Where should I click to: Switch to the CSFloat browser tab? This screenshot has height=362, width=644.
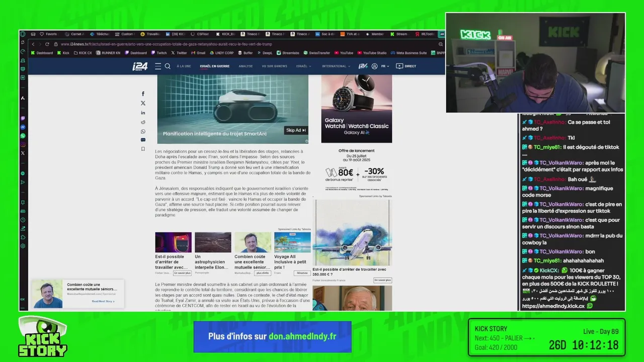click(201, 34)
